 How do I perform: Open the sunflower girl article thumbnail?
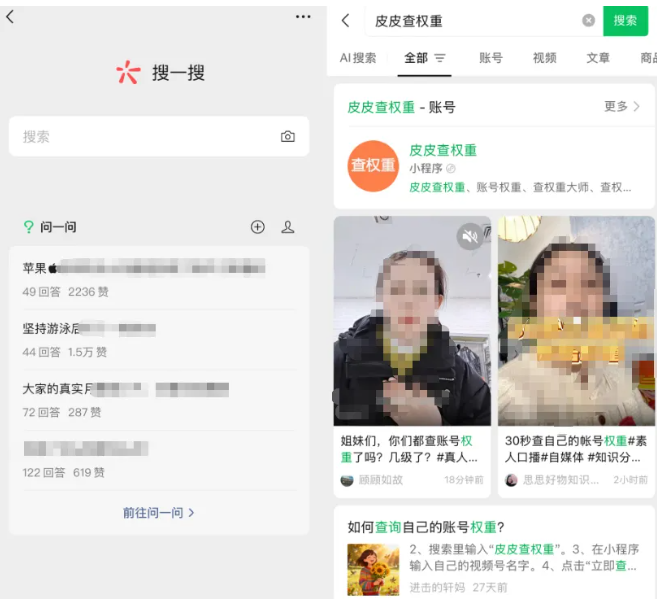pyautogui.click(x=373, y=570)
